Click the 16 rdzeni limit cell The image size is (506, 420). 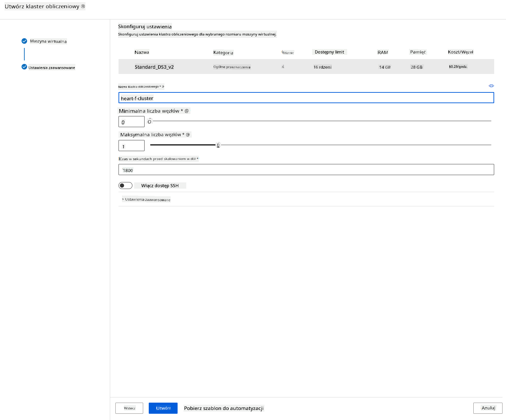[323, 67]
